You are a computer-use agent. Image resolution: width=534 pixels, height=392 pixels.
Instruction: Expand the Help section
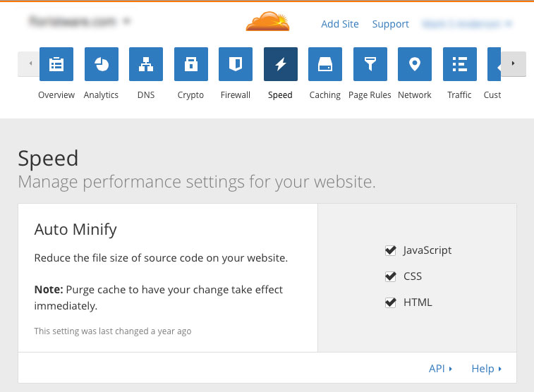tap(486, 368)
